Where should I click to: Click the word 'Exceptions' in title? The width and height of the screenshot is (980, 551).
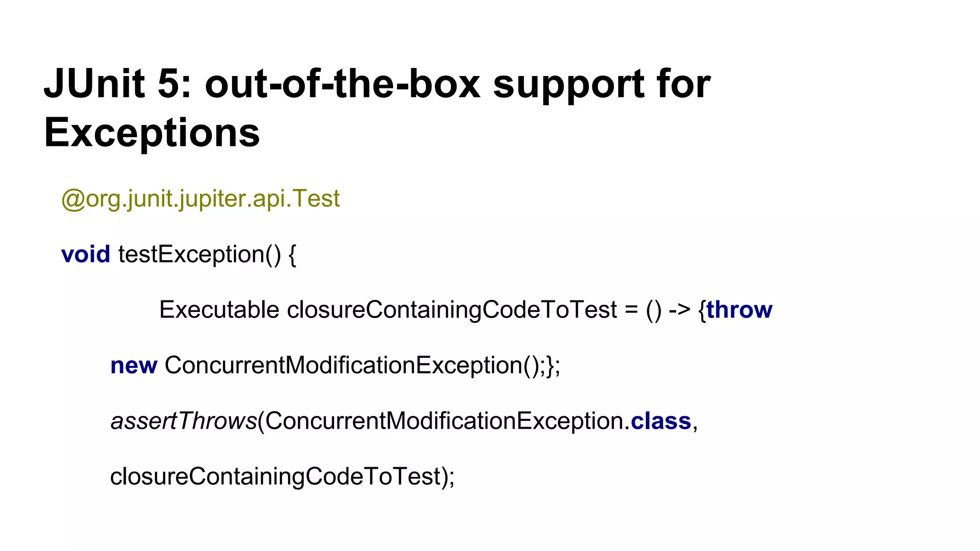coord(152,132)
